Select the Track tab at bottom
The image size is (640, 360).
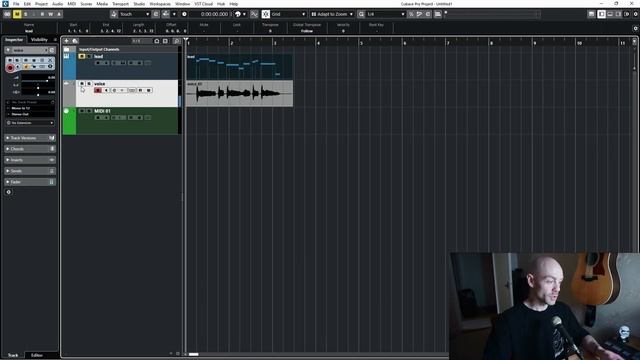click(13, 355)
